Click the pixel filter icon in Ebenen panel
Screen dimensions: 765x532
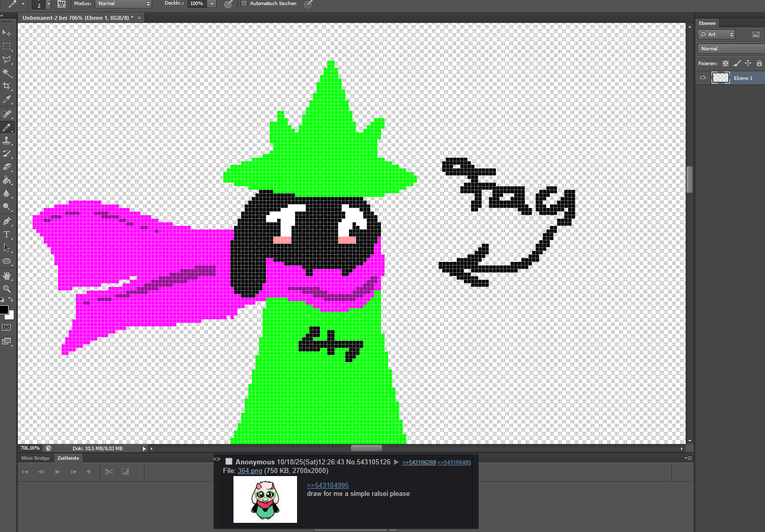(756, 35)
